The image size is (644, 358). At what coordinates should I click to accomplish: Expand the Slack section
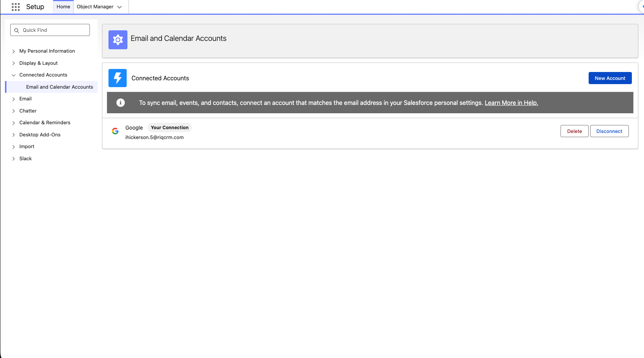click(14, 159)
